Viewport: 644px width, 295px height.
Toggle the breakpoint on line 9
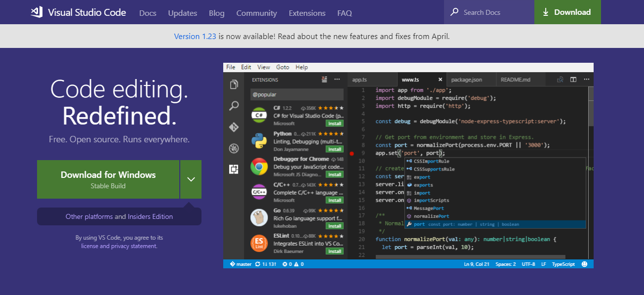(352, 153)
